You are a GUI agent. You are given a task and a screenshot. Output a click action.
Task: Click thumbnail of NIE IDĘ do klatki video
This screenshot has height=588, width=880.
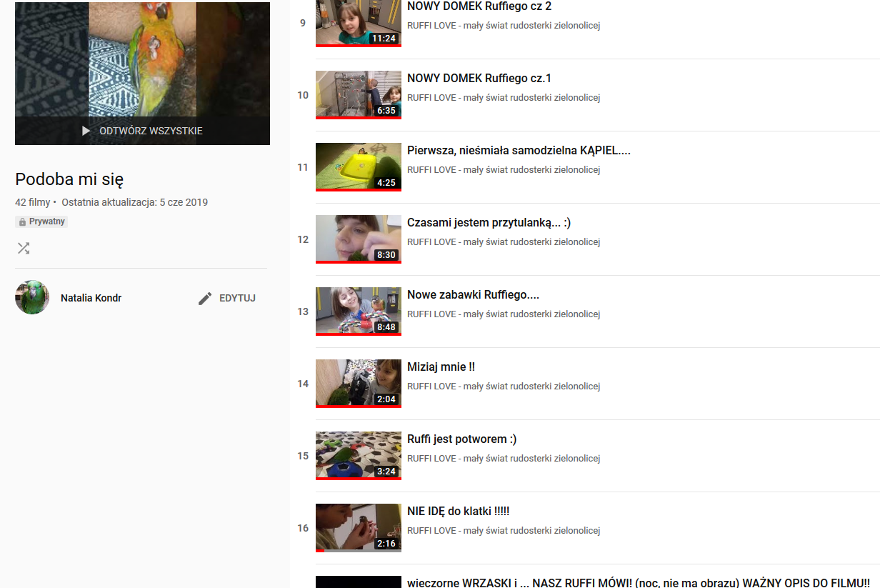[358, 527]
